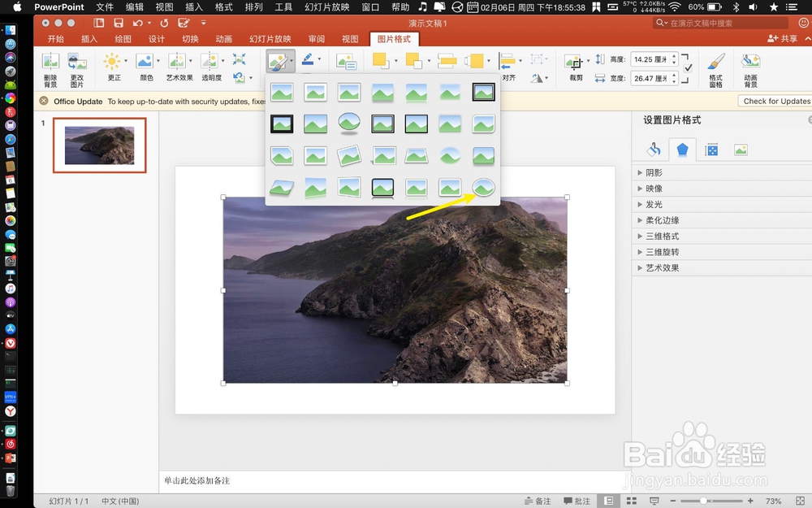Click the Artistic Effects (艺术效果) ribbon icon
Image resolution: width=812 pixels, height=508 pixels.
coord(177,61)
